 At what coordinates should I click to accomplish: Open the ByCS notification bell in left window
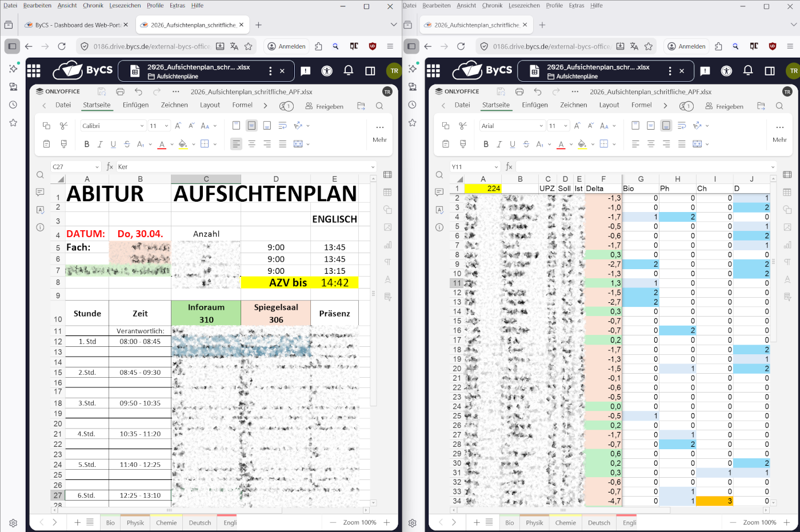pyautogui.click(x=349, y=71)
